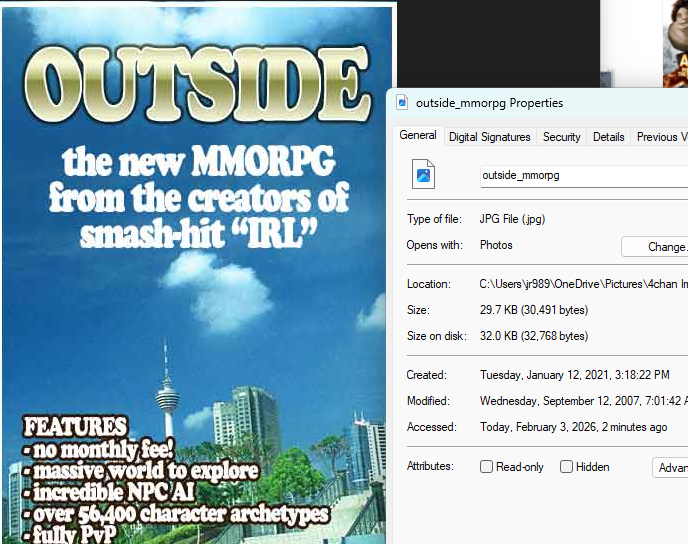This screenshot has height=544, width=688.
Task: Click the Properties title bar file icon
Action: (x=401, y=102)
